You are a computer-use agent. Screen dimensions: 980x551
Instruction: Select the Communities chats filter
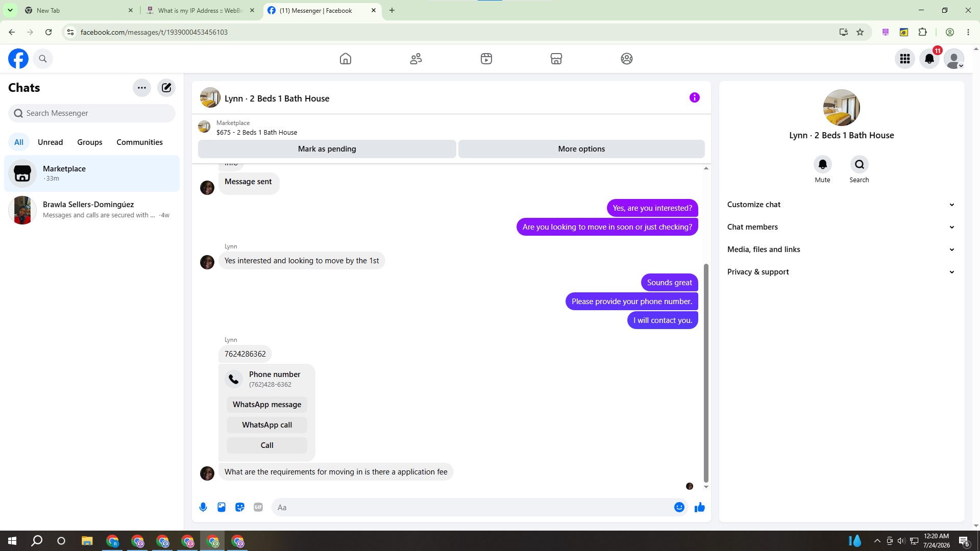(x=139, y=142)
